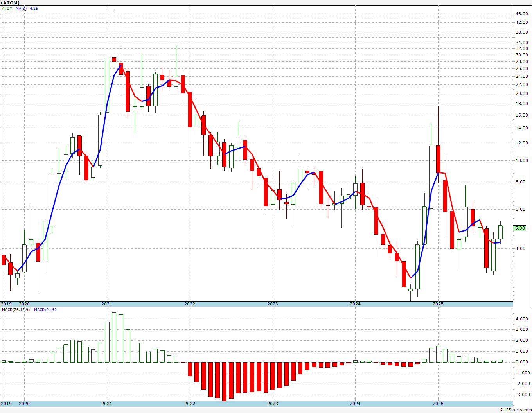Image resolution: width=532 pixels, height=413 pixels.
Task: Select the 30.00 price axis label
Action: coord(522,55)
